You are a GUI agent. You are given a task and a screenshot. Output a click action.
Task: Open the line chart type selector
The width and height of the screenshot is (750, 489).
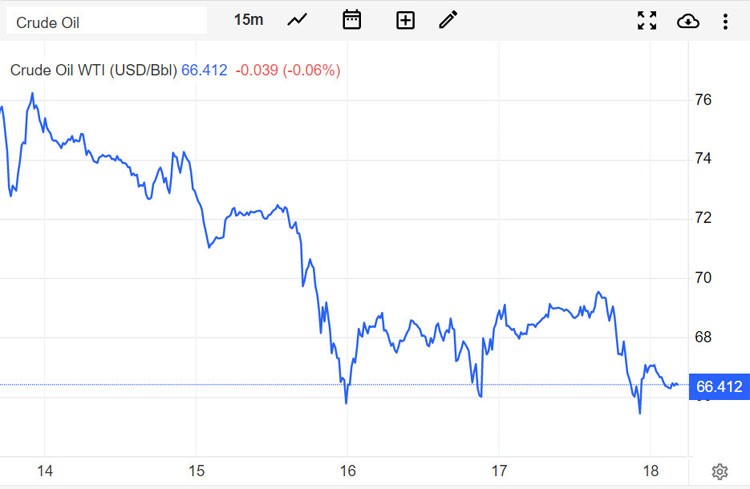297,20
